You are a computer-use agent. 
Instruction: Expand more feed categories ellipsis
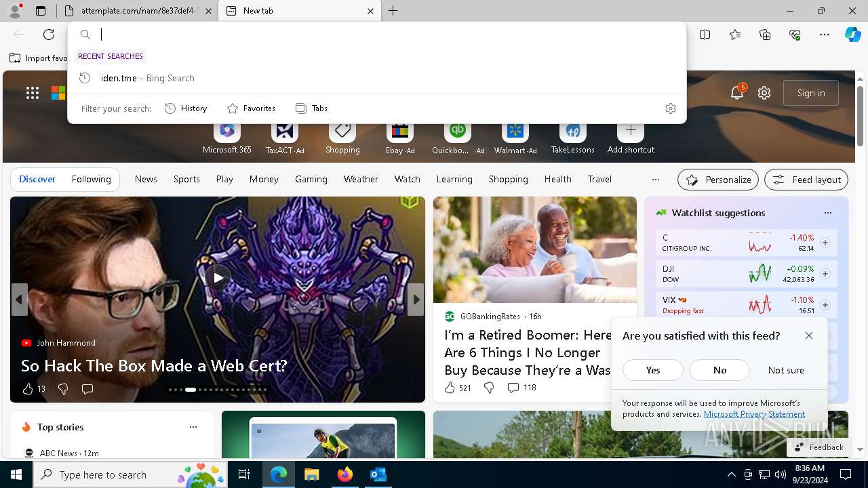click(655, 180)
